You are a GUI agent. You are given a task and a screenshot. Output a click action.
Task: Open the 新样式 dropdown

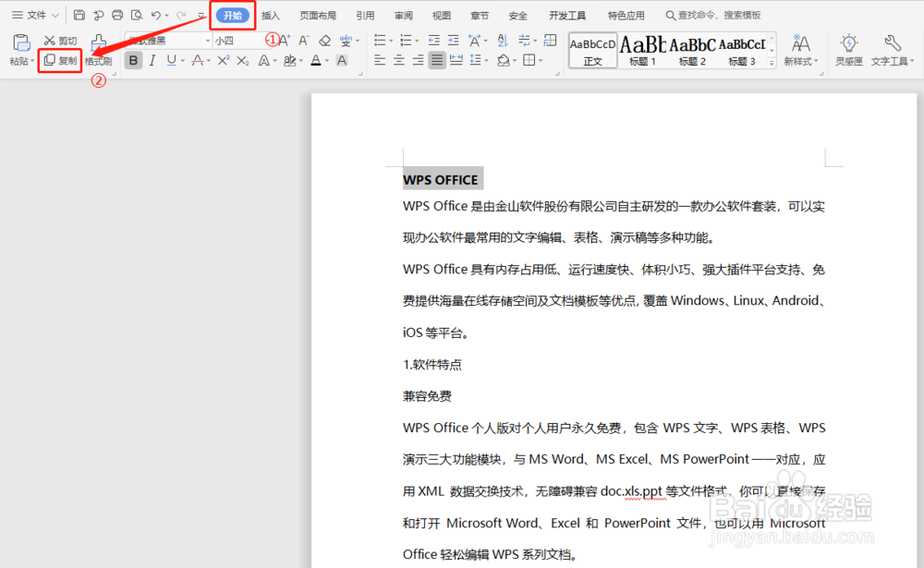801,50
